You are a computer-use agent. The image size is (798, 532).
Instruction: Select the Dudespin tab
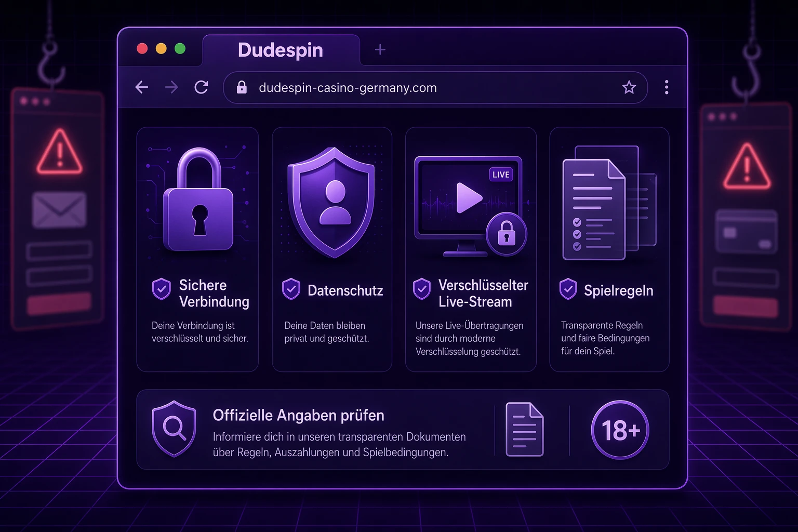(281, 50)
